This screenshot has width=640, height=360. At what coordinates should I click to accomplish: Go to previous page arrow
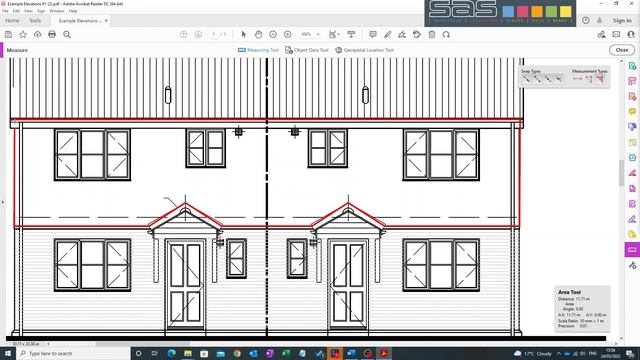(184, 35)
